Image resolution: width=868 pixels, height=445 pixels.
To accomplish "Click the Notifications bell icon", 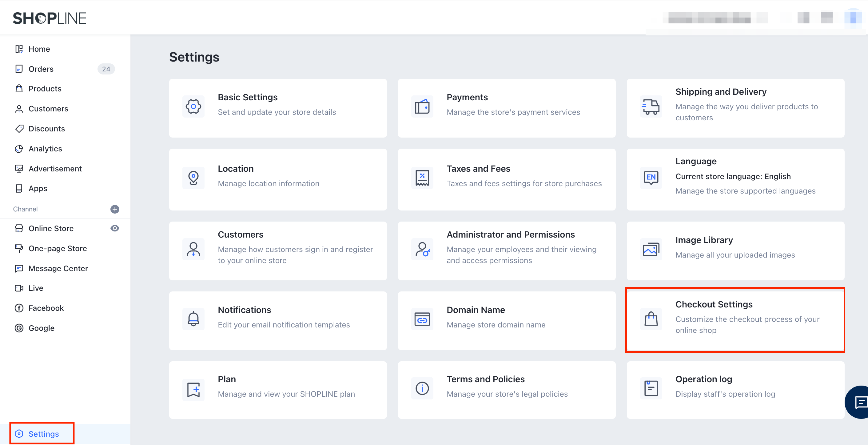I will 193,319.
